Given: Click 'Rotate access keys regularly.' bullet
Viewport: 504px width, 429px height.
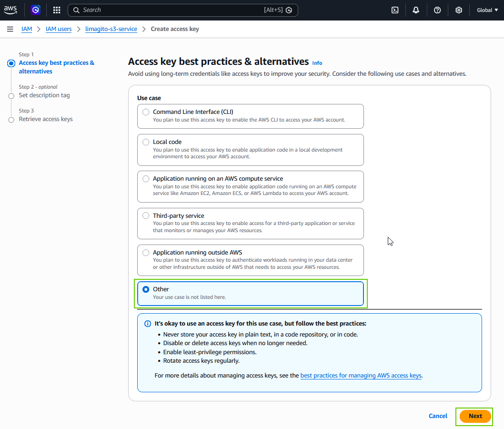Looking at the screenshot, I should pyautogui.click(x=201, y=361).
